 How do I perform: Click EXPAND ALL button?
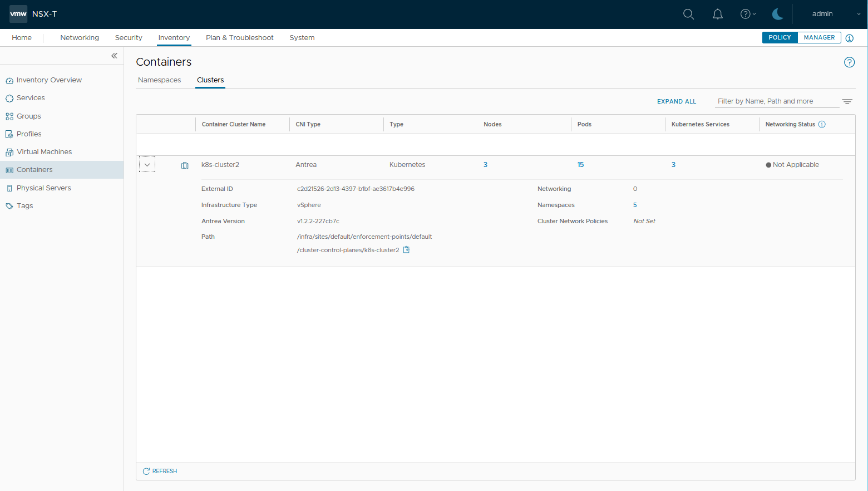[677, 101]
